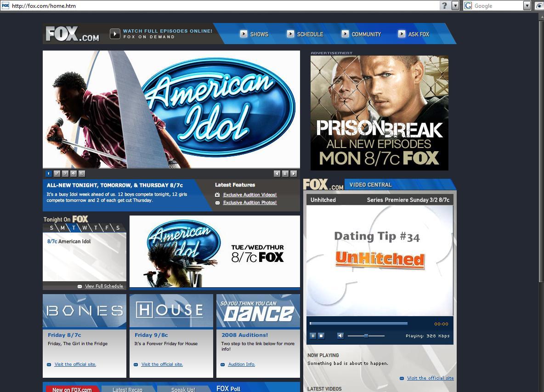Visit the official site for House
This screenshot has width=544, height=392.
point(162,364)
